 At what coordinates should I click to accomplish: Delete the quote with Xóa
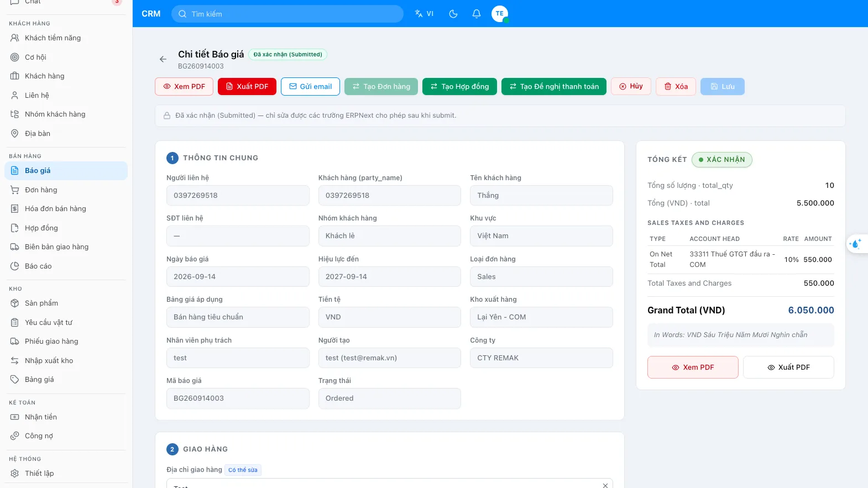coord(676,87)
